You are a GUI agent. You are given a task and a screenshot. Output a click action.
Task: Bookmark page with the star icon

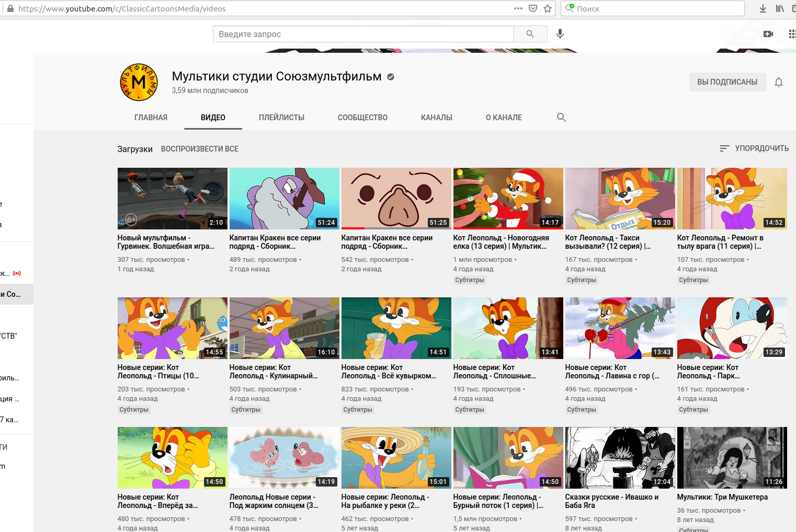coord(548,8)
